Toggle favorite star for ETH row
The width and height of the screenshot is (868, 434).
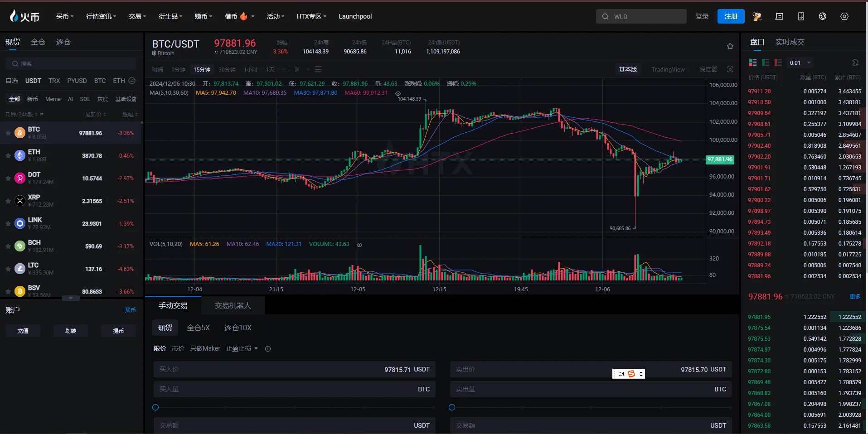click(x=8, y=156)
